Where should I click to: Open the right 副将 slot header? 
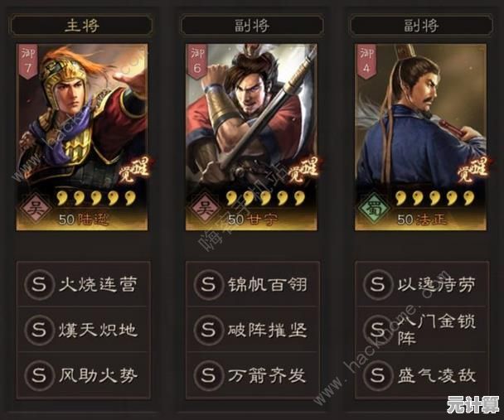[421, 25]
